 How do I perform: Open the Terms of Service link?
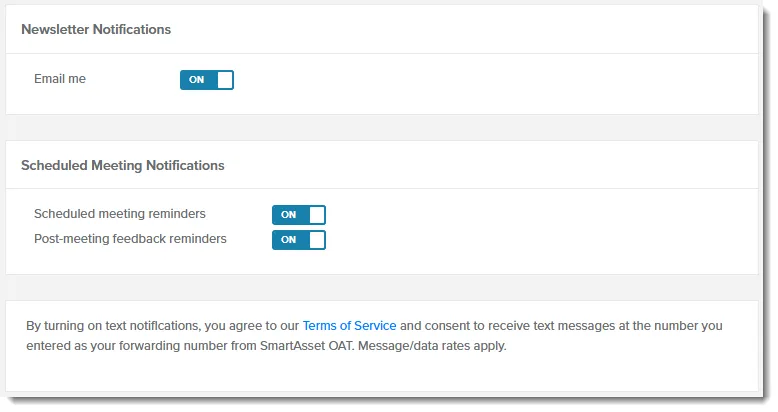click(349, 326)
